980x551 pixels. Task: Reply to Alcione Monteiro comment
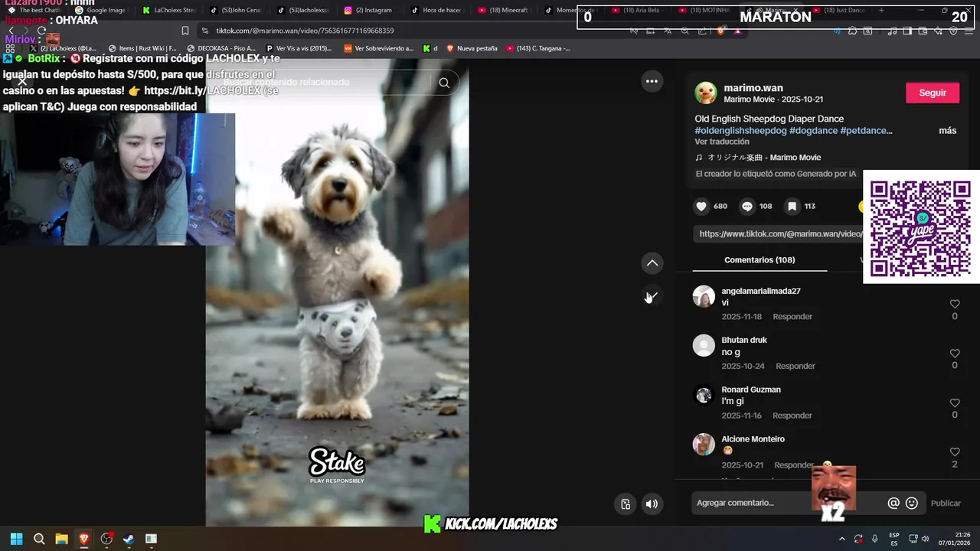point(794,465)
